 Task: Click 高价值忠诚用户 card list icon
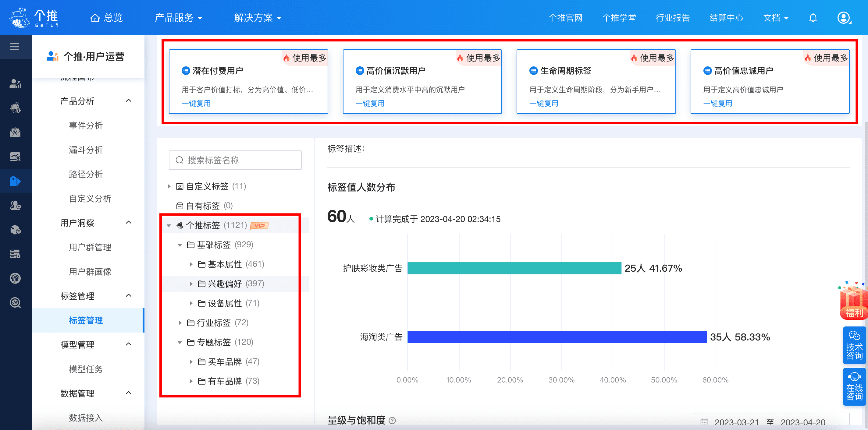point(707,71)
